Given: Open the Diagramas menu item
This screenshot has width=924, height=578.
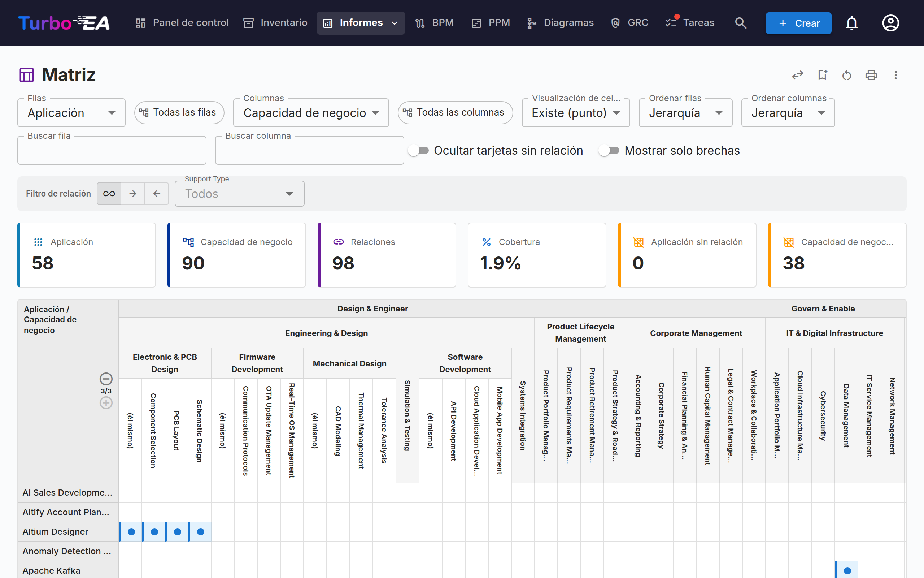Looking at the screenshot, I should pos(560,23).
